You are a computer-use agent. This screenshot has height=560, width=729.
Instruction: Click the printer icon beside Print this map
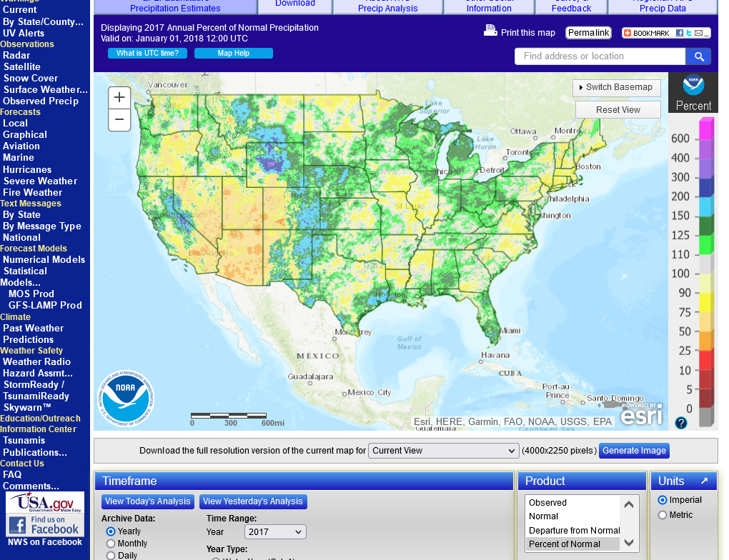490,31
